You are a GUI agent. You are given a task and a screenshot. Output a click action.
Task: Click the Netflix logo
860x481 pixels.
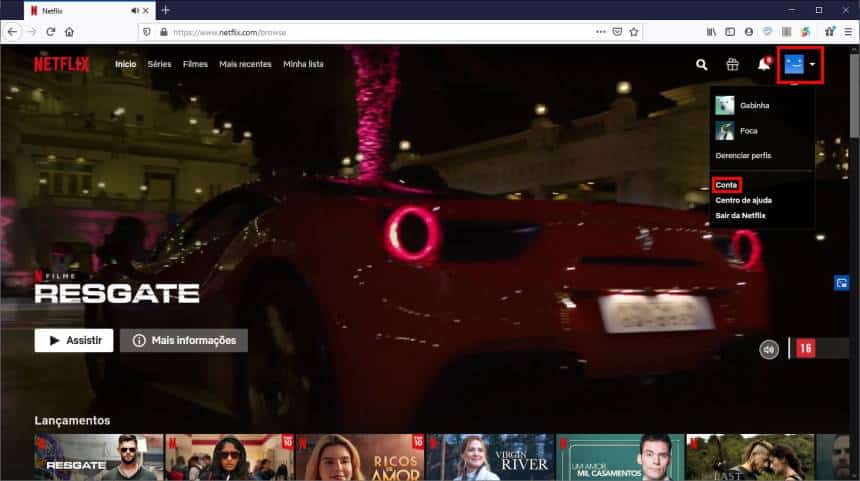click(61, 65)
